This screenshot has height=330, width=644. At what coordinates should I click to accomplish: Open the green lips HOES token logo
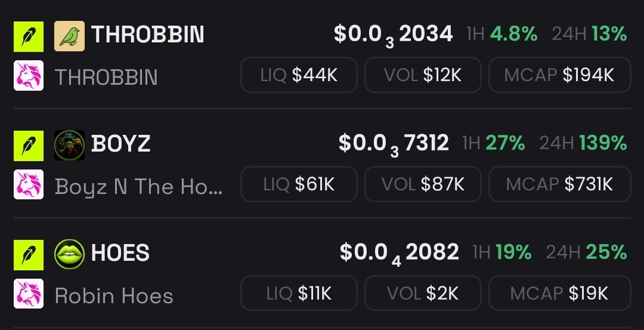point(69,254)
